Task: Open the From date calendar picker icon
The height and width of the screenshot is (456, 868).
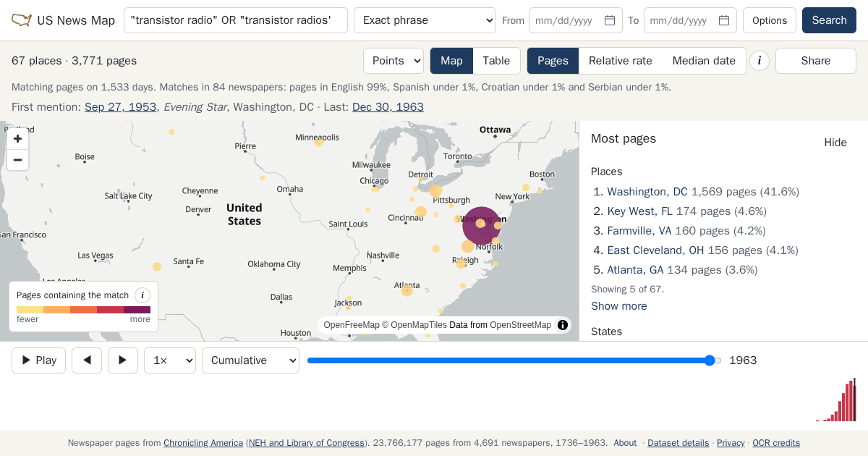Action: tap(610, 20)
